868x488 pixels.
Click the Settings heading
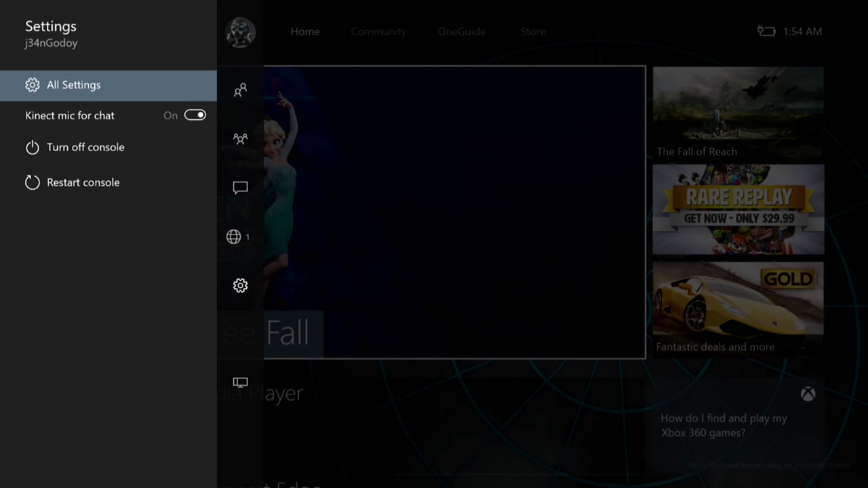pos(51,26)
